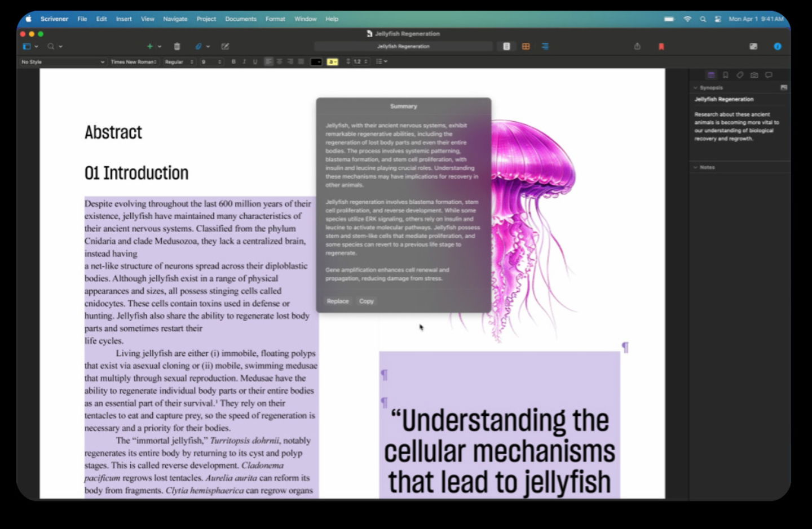Center align text

279,61
